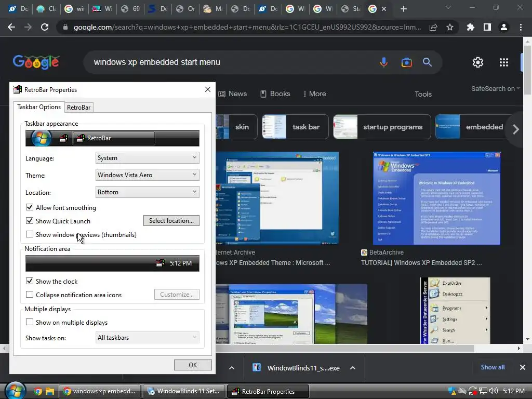
Task: Open Google quick settings gear
Action: (478, 62)
